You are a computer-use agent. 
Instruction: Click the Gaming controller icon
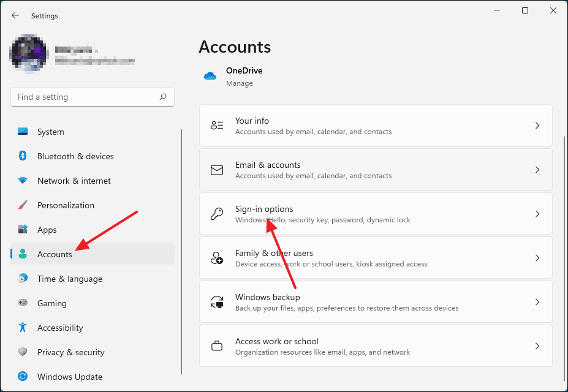point(23,303)
